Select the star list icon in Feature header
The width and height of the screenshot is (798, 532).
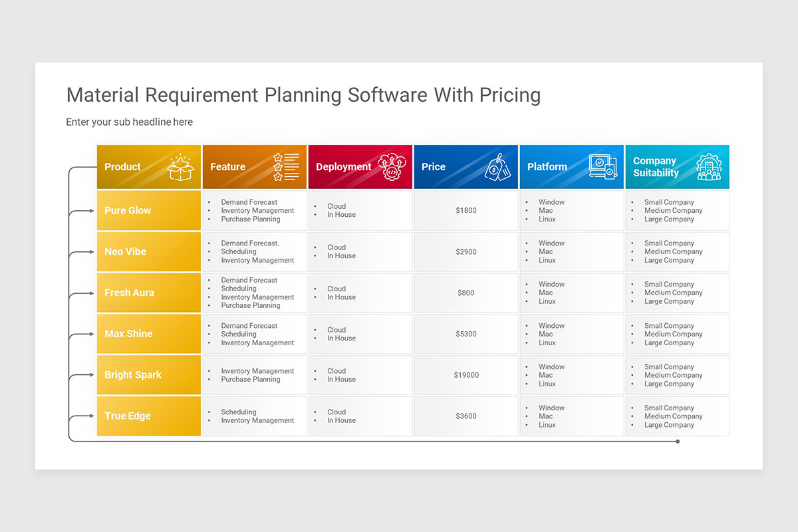pyautogui.click(x=286, y=167)
